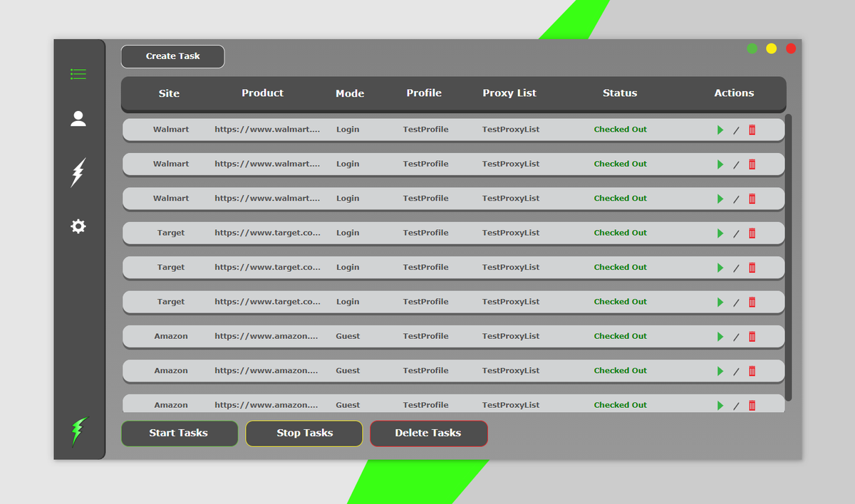Edit the first Target task
855x504 pixels.
[x=736, y=233]
